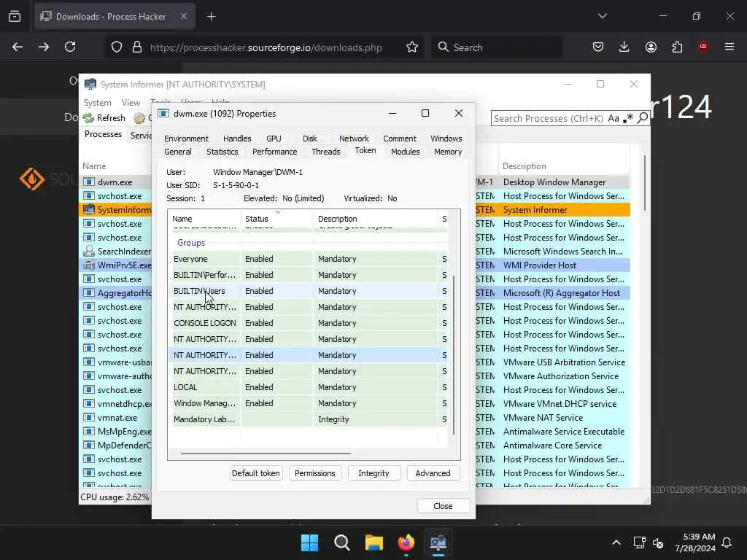Click the Permissions button
747x560 pixels.
pos(315,472)
